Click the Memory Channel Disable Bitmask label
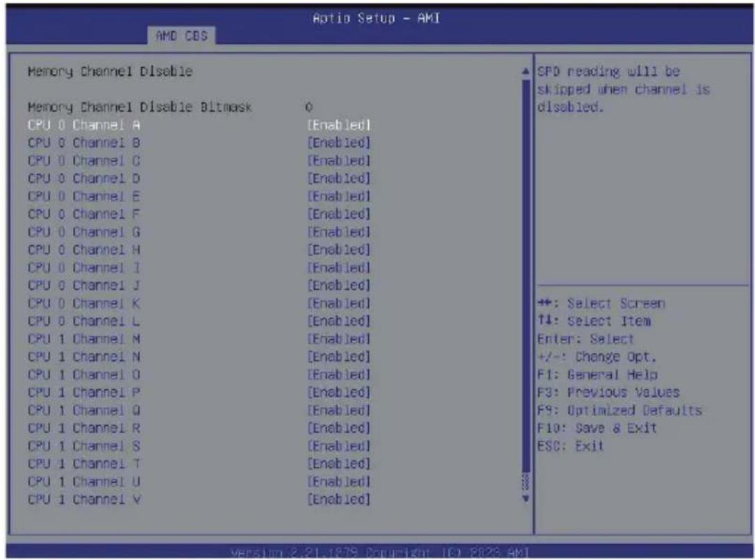Image resolution: width=755 pixels, height=560 pixels. [140, 107]
